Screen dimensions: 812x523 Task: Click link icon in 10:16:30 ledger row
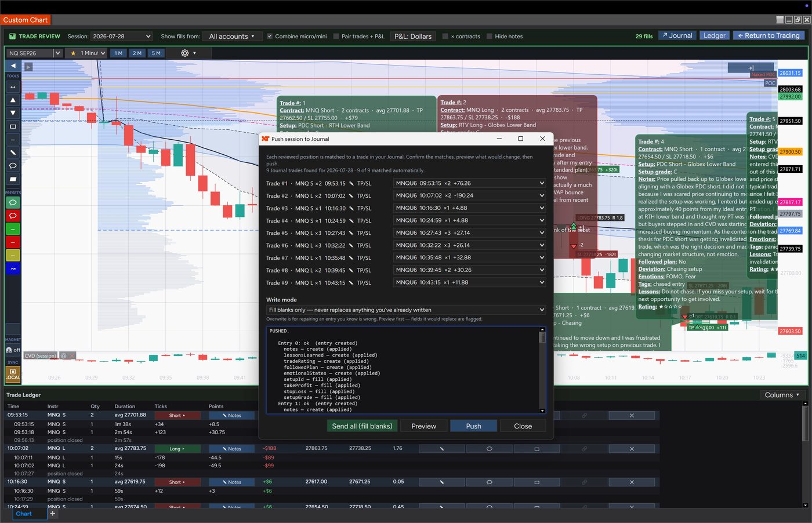pyautogui.click(x=584, y=482)
